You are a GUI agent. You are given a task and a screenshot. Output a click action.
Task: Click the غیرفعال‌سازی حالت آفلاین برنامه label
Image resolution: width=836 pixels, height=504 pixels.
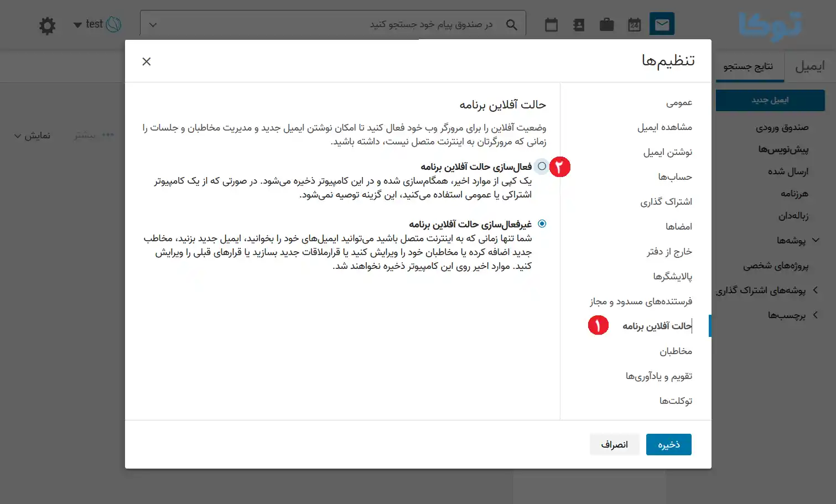(x=470, y=224)
